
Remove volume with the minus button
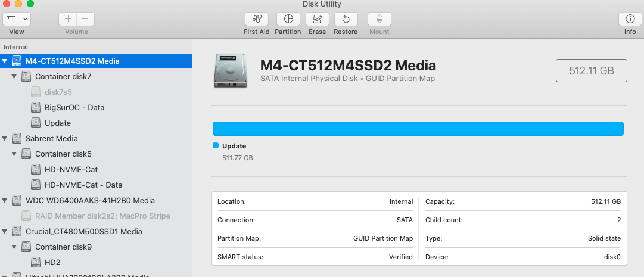pos(85,19)
